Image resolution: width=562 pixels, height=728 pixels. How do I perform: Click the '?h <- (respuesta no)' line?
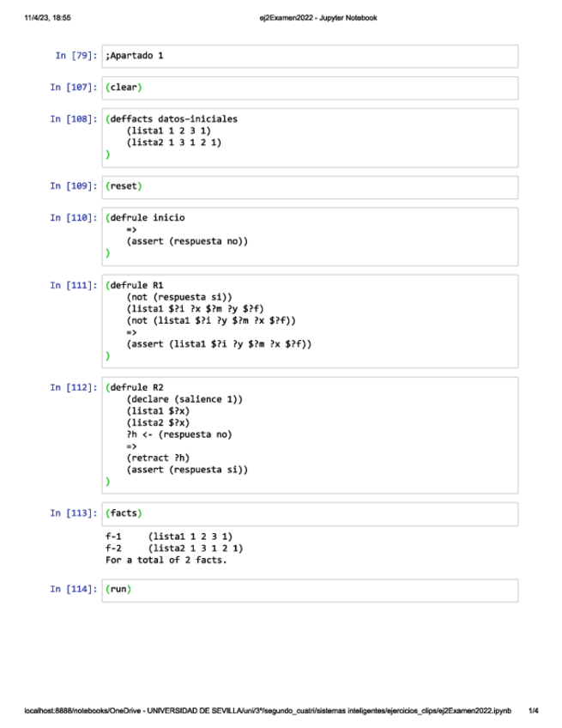coord(179,434)
